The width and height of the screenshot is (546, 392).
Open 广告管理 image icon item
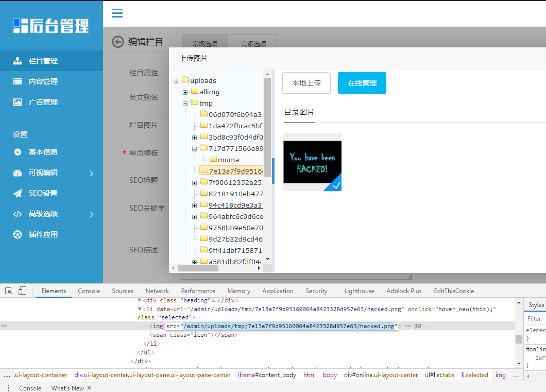point(52,102)
